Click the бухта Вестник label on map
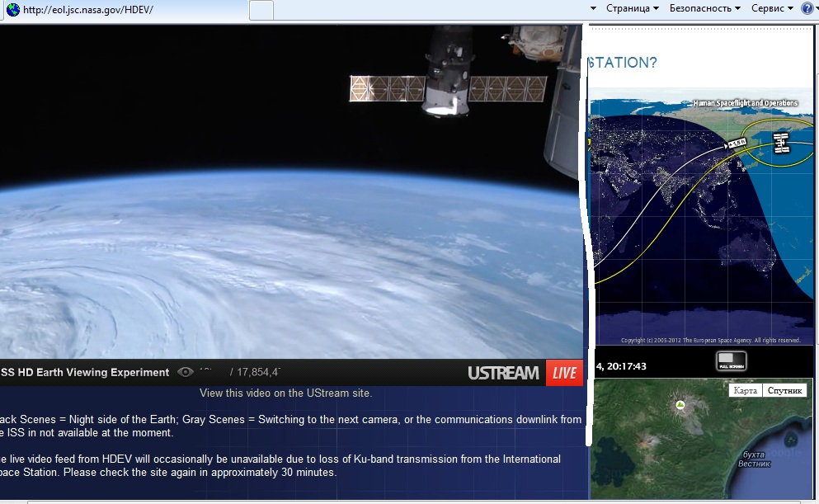 click(752, 459)
